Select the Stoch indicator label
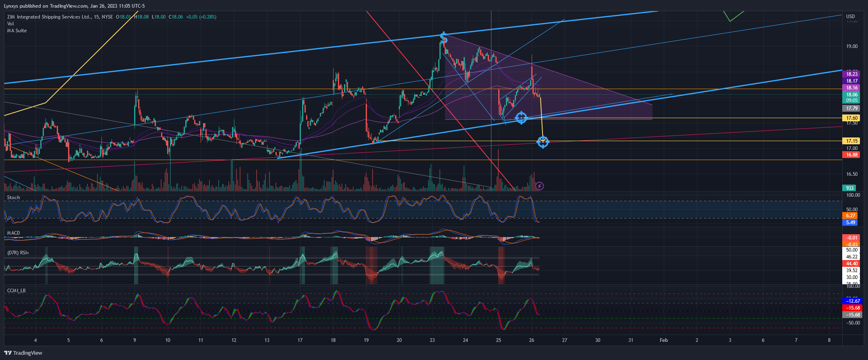This screenshot has height=360, width=868. pyautogui.click(x=13, y=198)
